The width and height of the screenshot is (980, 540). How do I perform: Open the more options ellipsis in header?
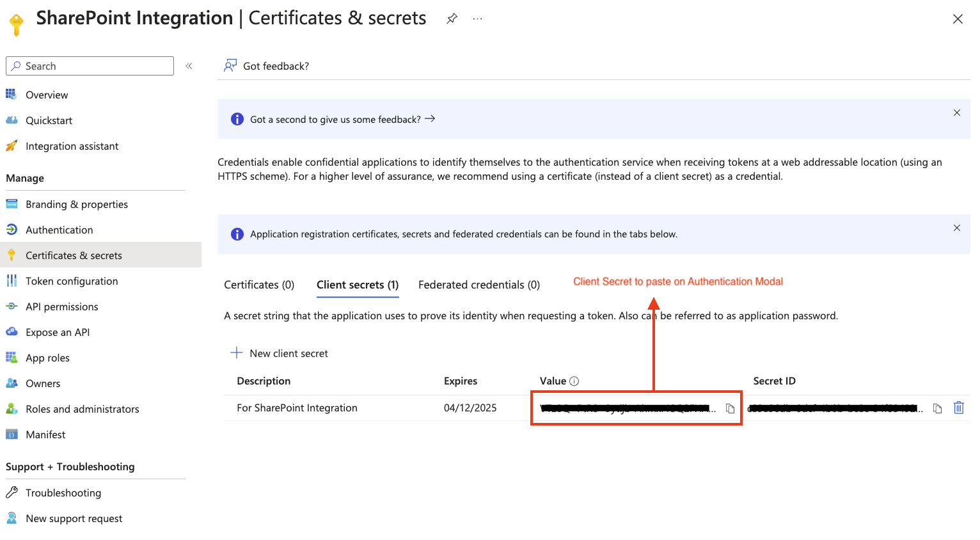click(477, 19)
